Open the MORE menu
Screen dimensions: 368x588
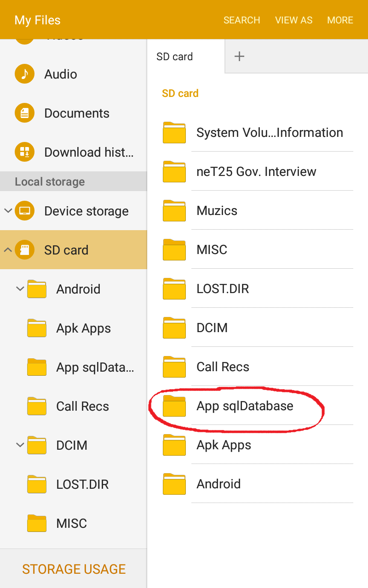click(x=340, y=20)
